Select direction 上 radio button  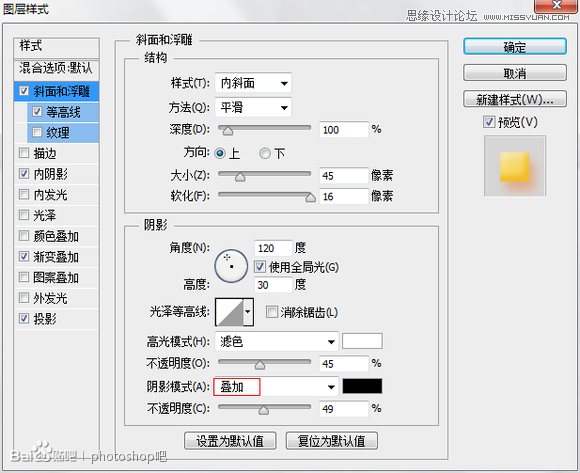point(220,153)
